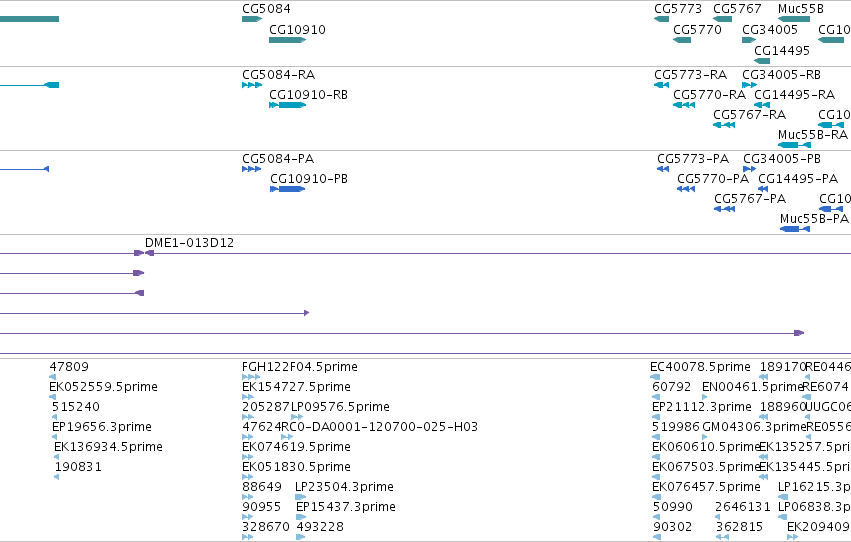The height and width of the screenshot is (542, 851).
Task: Click the CG10910 gene bar
Action: (x=288, y=40)
